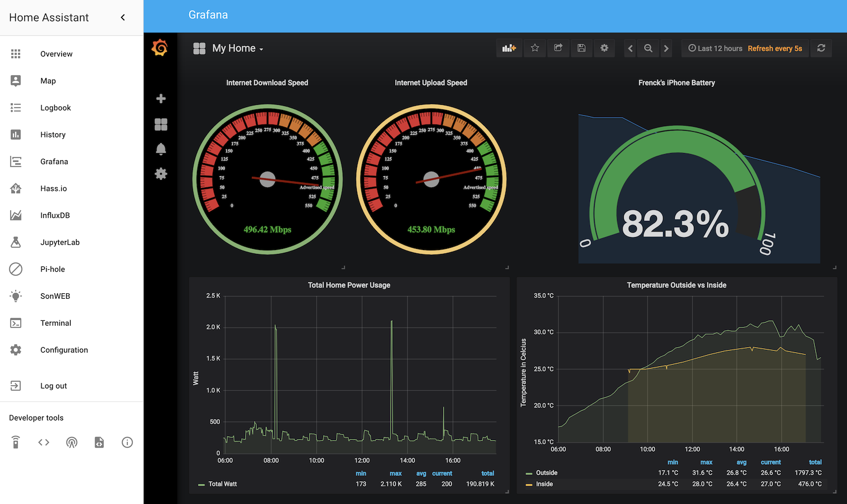Collapse the Home Assistant sidebar

point(123,17)
